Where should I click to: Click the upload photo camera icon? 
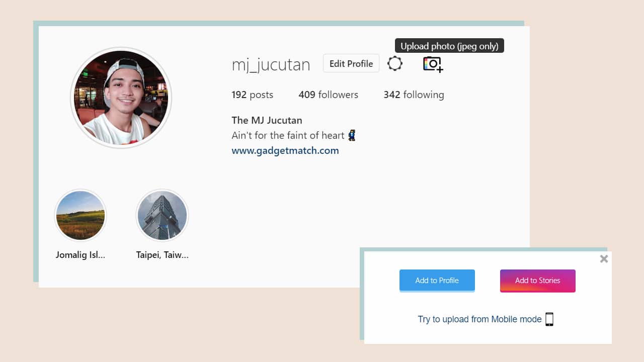point(433,64)
